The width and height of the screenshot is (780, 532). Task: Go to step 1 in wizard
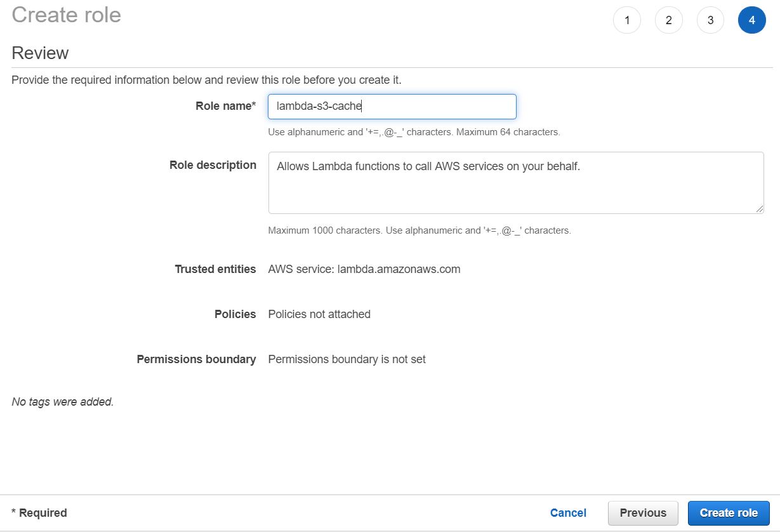point(627,20)
